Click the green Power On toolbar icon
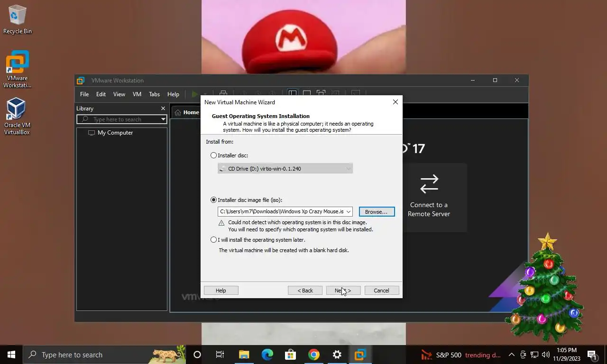The height and width of the screenshot is (364, 607). pos(194,94)
